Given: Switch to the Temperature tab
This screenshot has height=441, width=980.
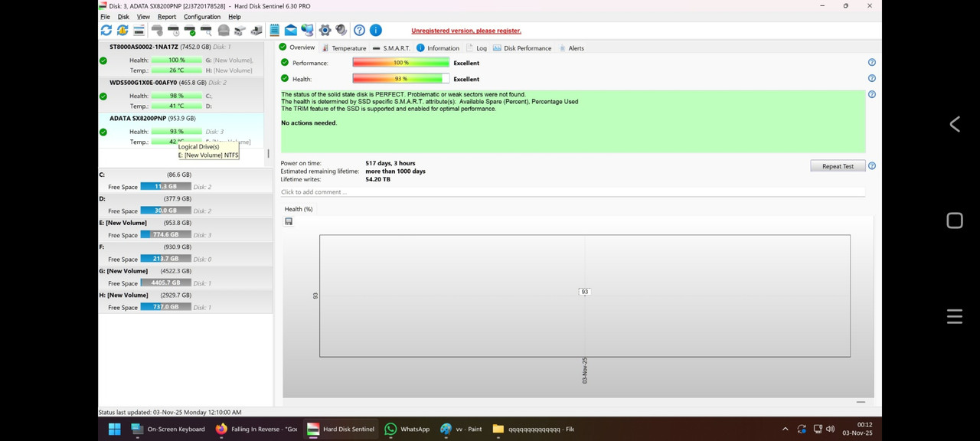Looking at the screenshot, I should tap(344, 48).
